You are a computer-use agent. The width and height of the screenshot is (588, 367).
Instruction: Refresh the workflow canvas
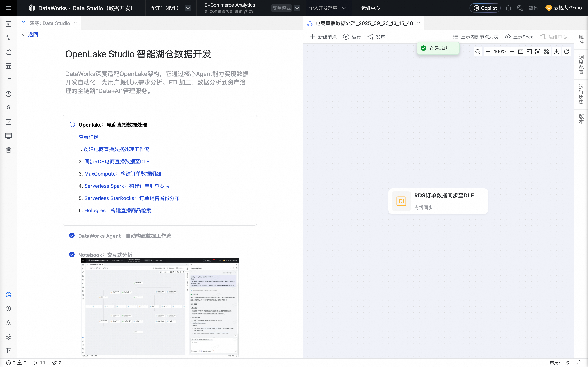(566, 52)
